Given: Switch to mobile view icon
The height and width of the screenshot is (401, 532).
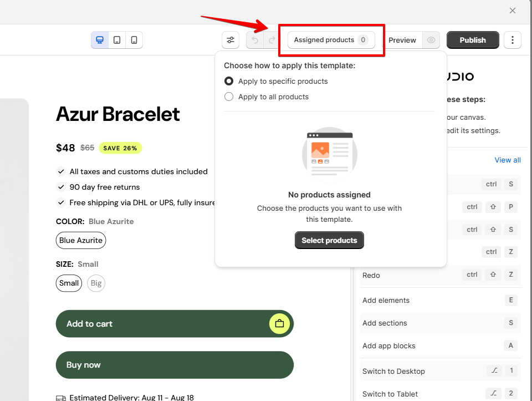Looking at the screenshot, I should 134,40.
